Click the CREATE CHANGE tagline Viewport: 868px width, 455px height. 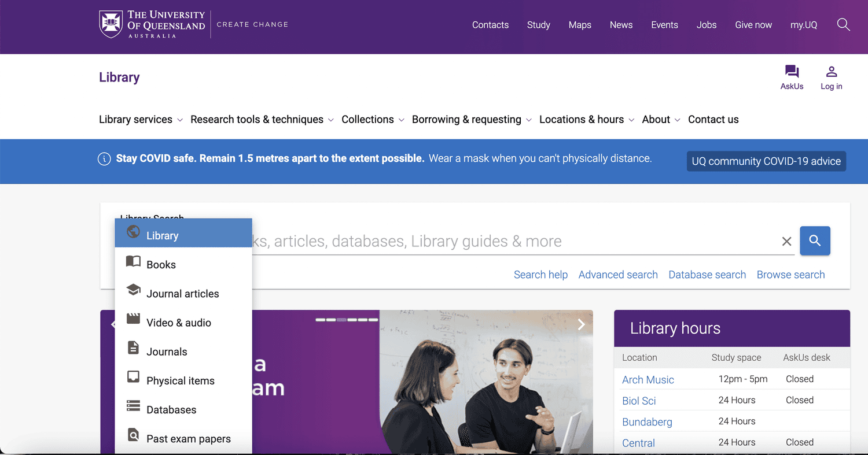pyautogui.click(x=252, y=24)
